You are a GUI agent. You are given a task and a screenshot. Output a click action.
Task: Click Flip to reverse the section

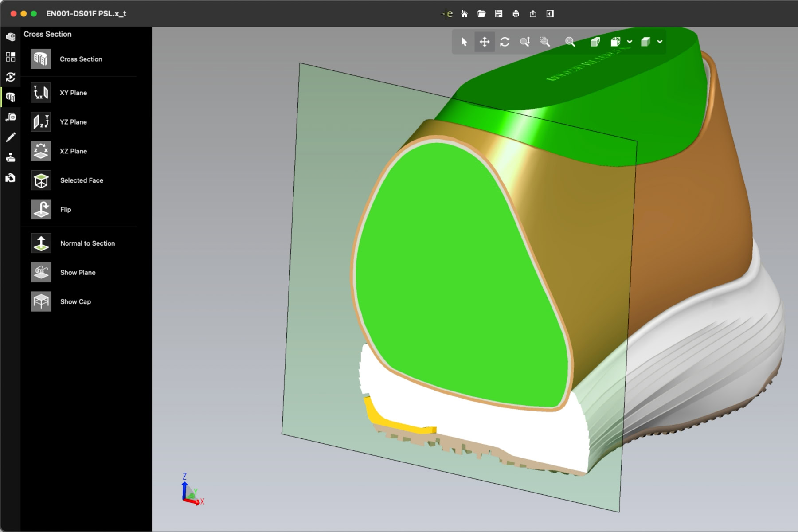(41, 209)
